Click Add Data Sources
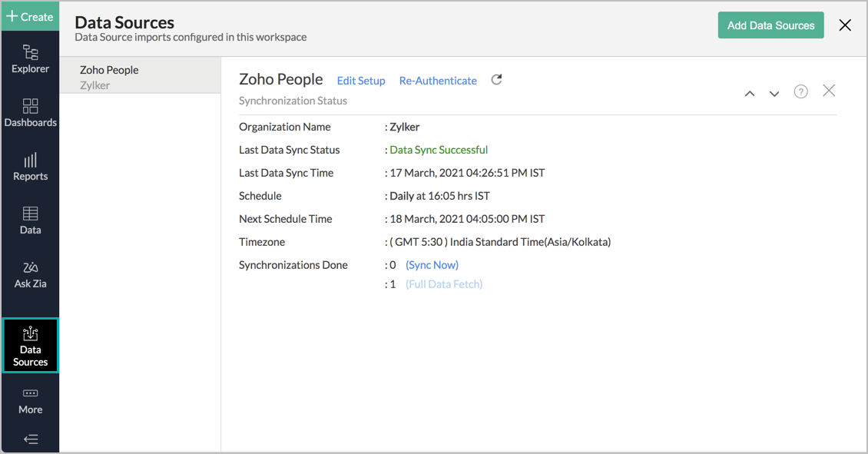 pyautogui.click(x=770, y=25)
